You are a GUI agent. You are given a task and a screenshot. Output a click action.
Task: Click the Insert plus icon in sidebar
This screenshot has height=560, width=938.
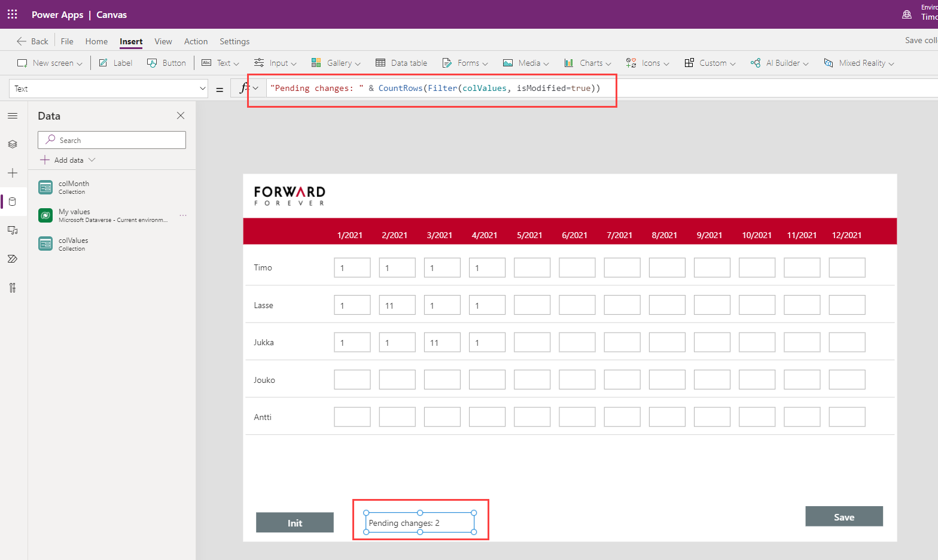click(13, 173)
